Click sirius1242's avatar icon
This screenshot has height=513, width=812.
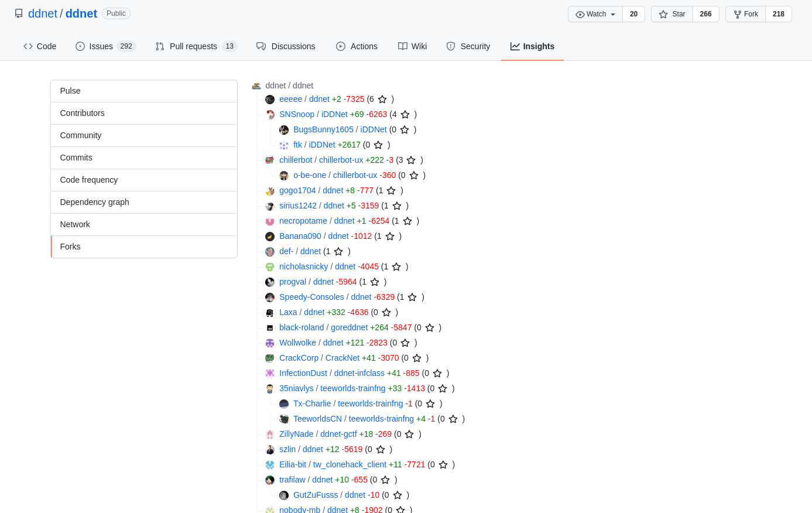pyautogui.click(x=270, y=206)
